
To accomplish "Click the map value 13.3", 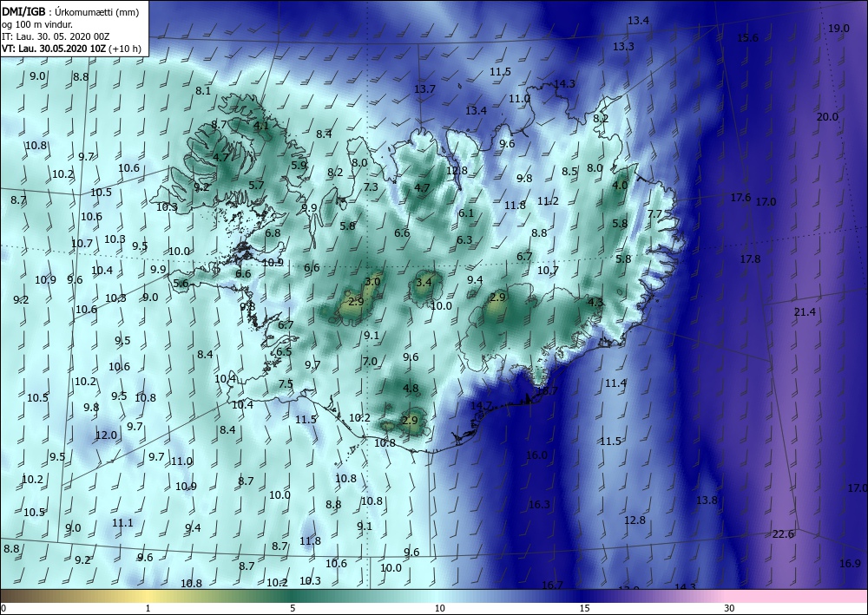I will 623,47.
